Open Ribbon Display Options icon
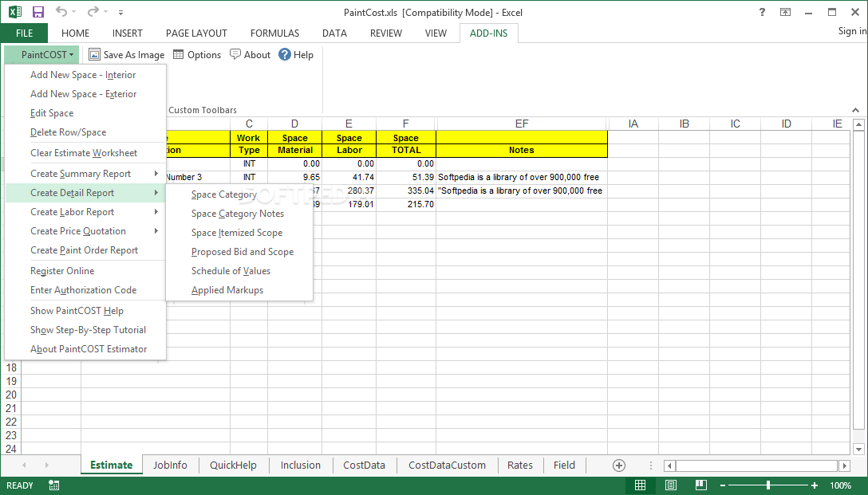The height and width of the screenshot is (495, 868). pos(786,12)
